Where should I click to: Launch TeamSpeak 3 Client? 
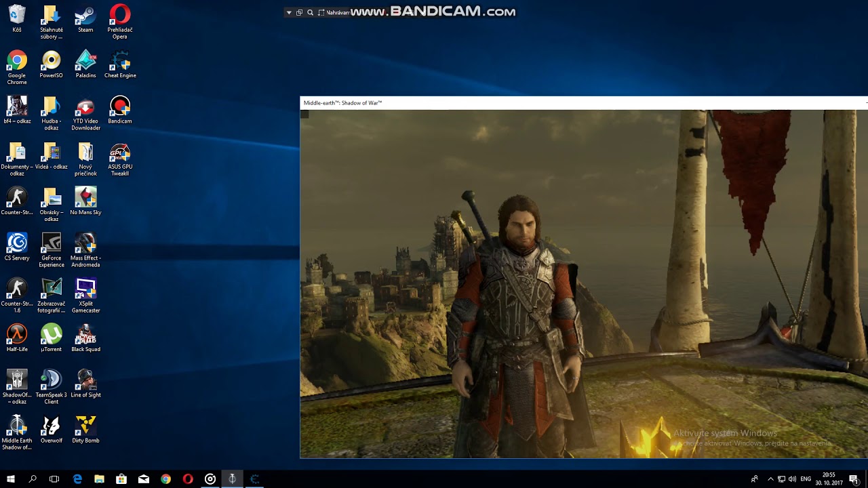point(52,386)
